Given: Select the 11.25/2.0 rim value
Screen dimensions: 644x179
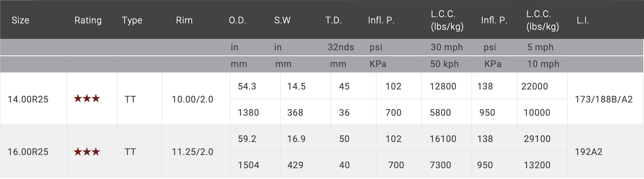Looking at the screenshot, I should [x=193, y=152].
